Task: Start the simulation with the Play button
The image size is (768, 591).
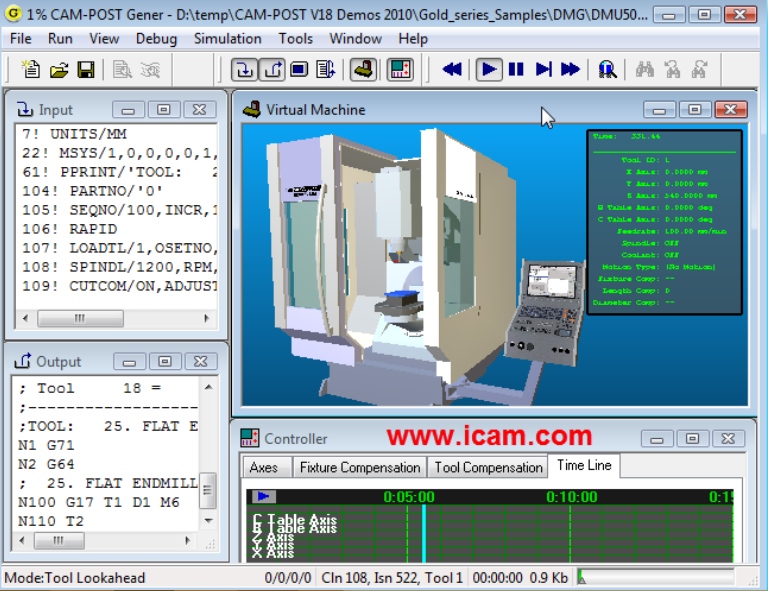Action: click(x=489, y=70)
